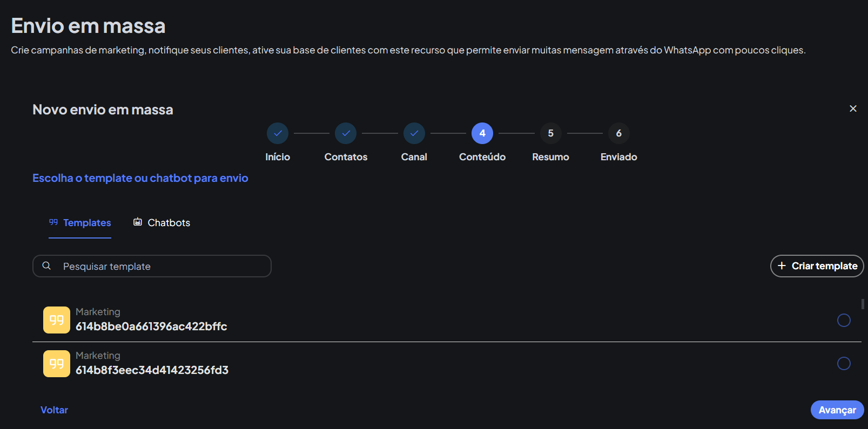
Task: Click the Avançar button
Action: (837, 410)
